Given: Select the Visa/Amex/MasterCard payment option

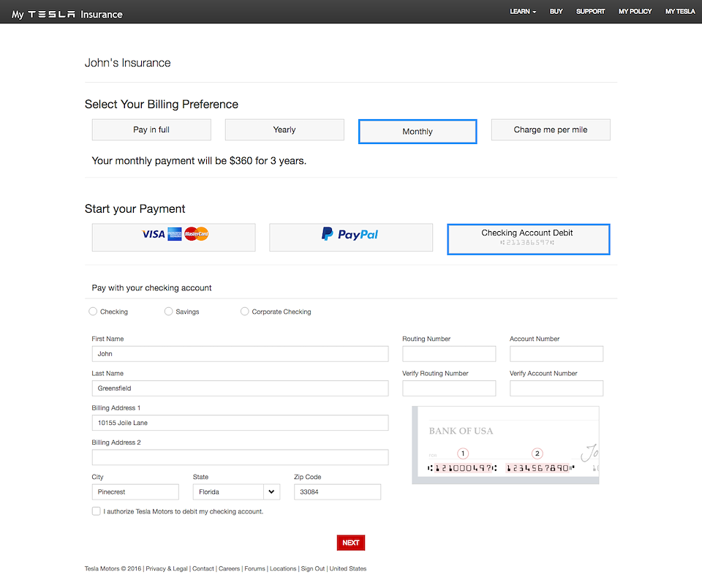Looking at the screenshot, I should (174, 237).
